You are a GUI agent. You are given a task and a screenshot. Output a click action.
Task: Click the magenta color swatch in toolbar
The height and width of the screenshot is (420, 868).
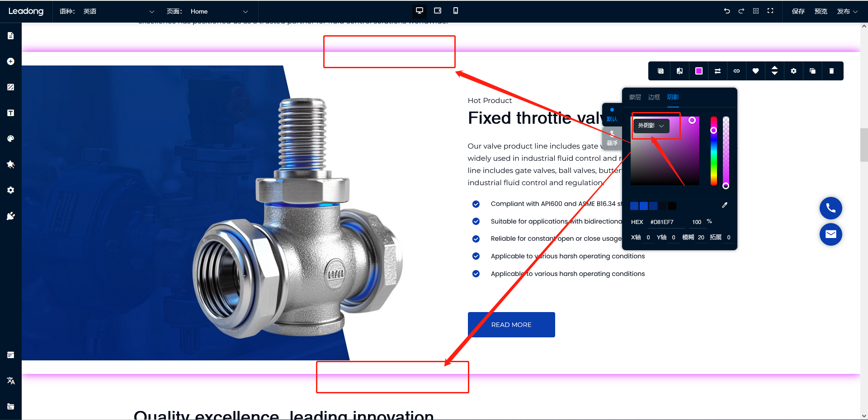699,71
